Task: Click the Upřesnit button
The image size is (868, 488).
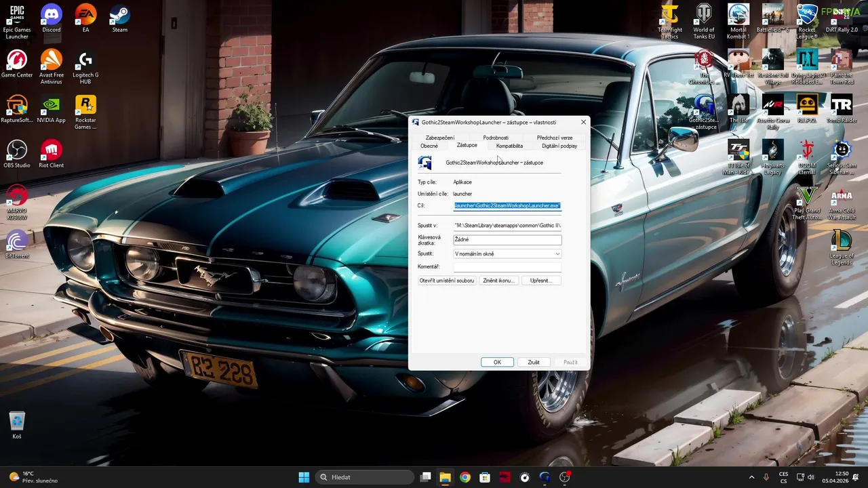Action: click(x=541, y=281)
